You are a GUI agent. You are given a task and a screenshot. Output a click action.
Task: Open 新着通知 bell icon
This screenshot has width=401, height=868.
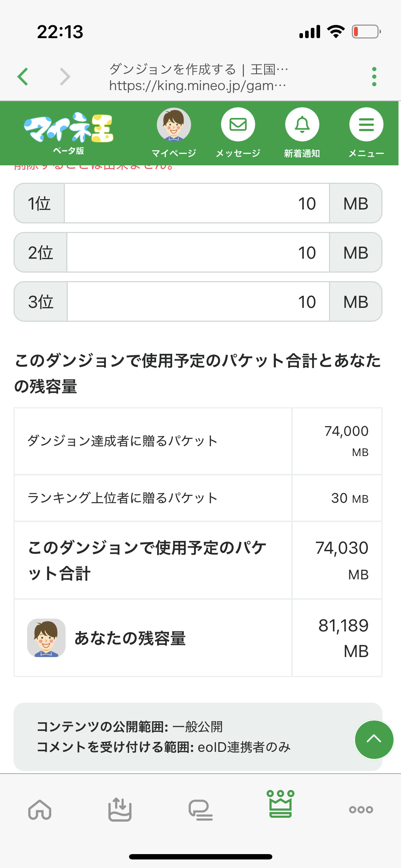tap(302, 125)
